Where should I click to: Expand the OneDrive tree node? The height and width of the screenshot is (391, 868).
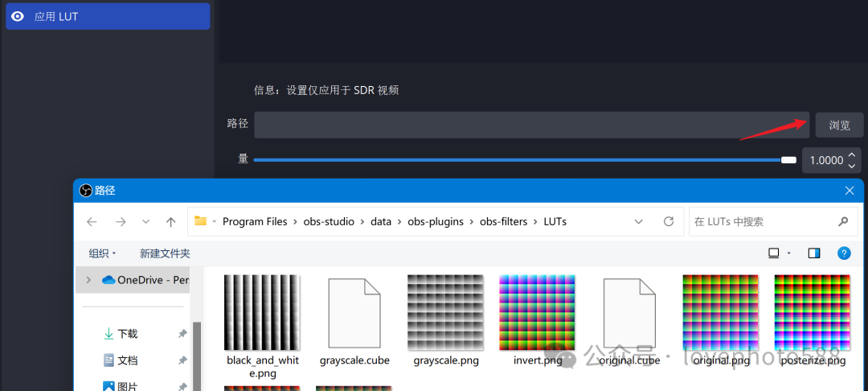[x=88, y=280]
